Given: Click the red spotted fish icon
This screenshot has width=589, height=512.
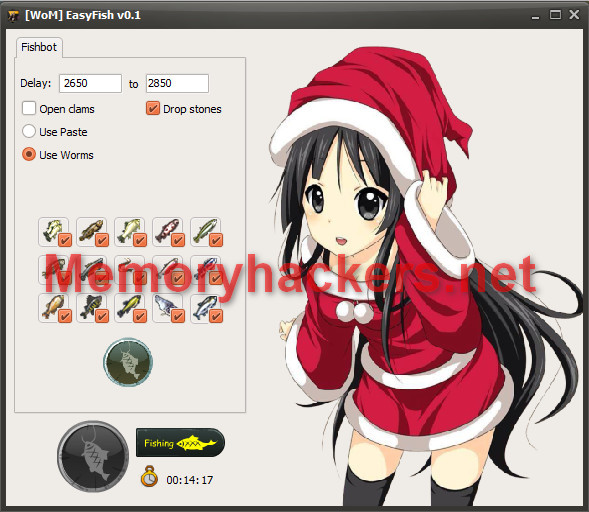Looking at the screenshot, I should (167, 231).
